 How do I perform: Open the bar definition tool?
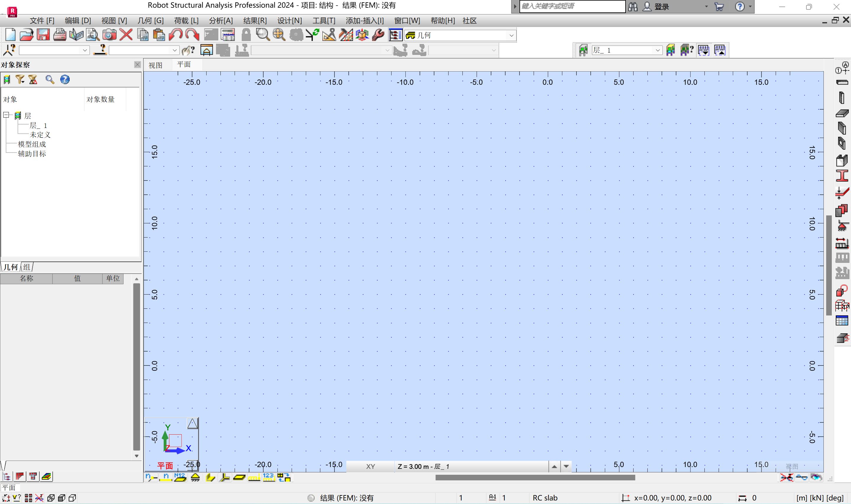point(842,83)
